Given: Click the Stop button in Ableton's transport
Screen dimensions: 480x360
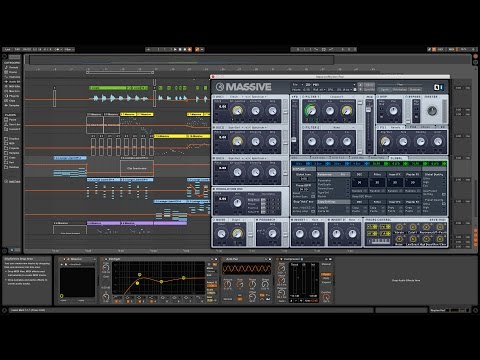Looking at the screenshot, I should click(180, 49).
